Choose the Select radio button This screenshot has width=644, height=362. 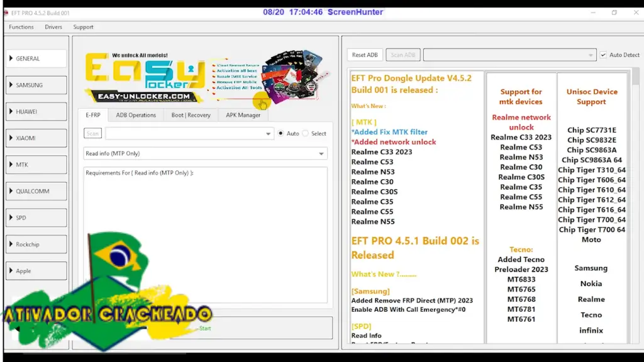306,133
